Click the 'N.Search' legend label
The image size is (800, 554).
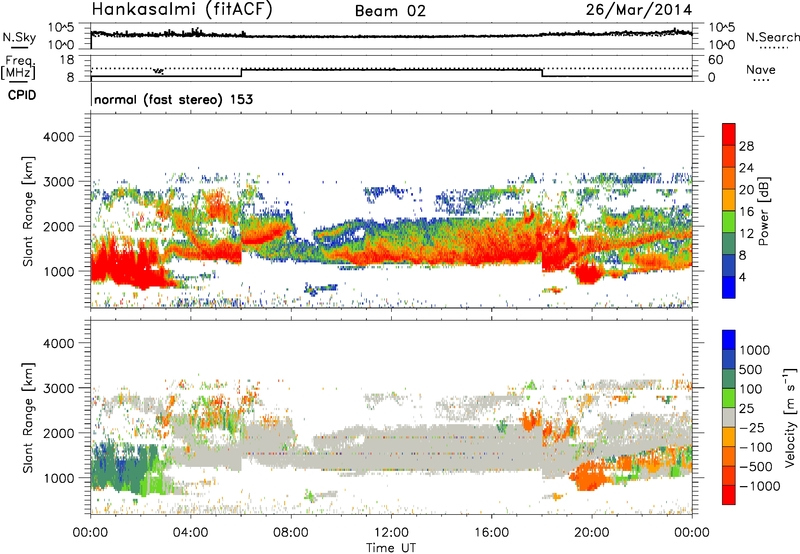773,37
